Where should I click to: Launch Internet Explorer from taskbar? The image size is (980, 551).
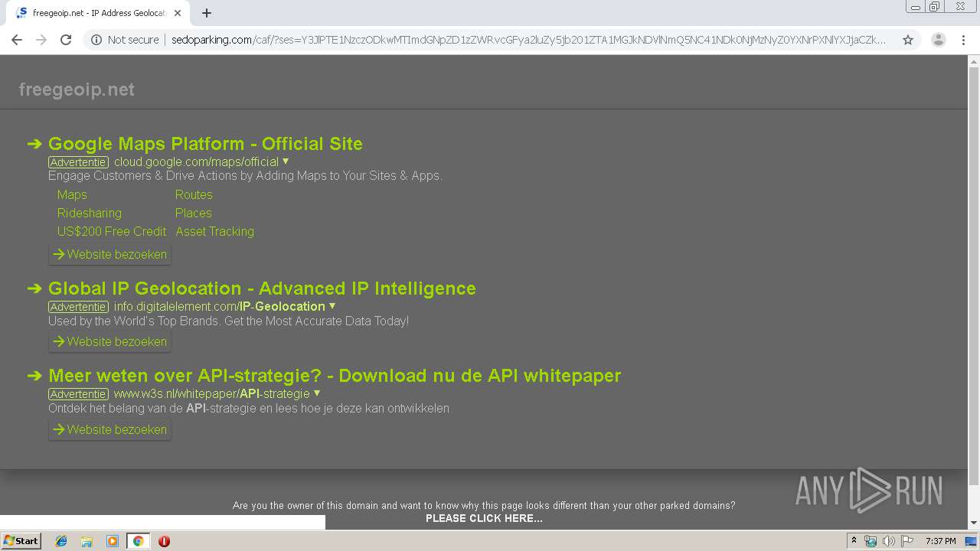click(x=61, y=541)
